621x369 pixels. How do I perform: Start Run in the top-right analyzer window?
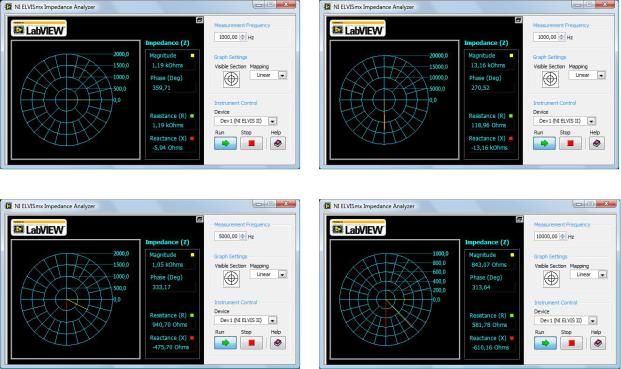[x=544, y=143]
